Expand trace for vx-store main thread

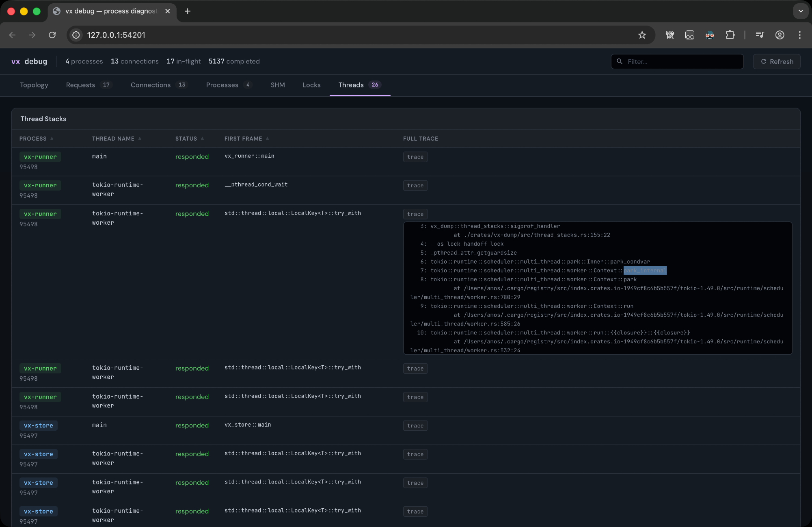[415, 426]
